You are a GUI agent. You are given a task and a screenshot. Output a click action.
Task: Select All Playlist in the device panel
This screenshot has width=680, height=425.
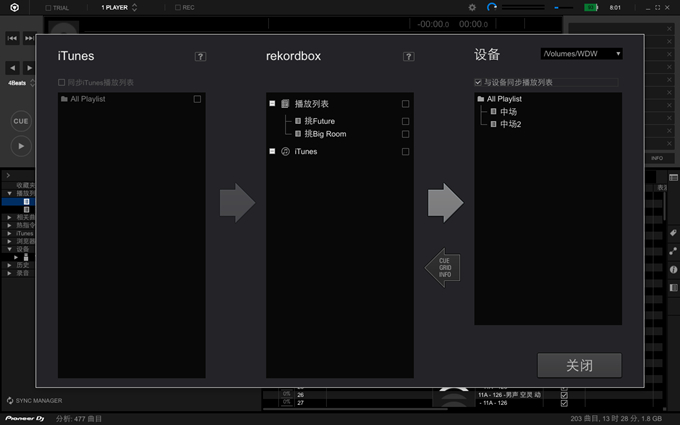click(x=505, y=99)
